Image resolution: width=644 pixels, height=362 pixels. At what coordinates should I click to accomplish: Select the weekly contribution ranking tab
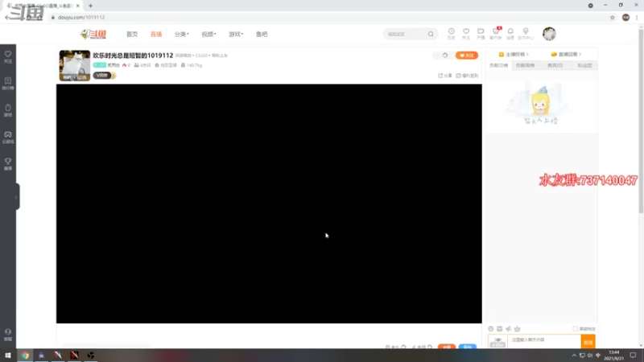pyautogui.click(x=526, y=65)
